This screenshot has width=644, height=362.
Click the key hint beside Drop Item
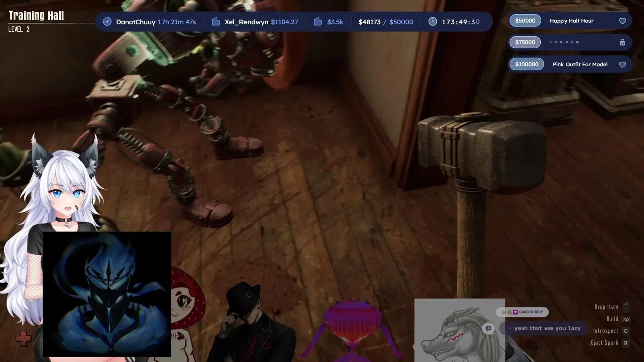click(626, 306)
